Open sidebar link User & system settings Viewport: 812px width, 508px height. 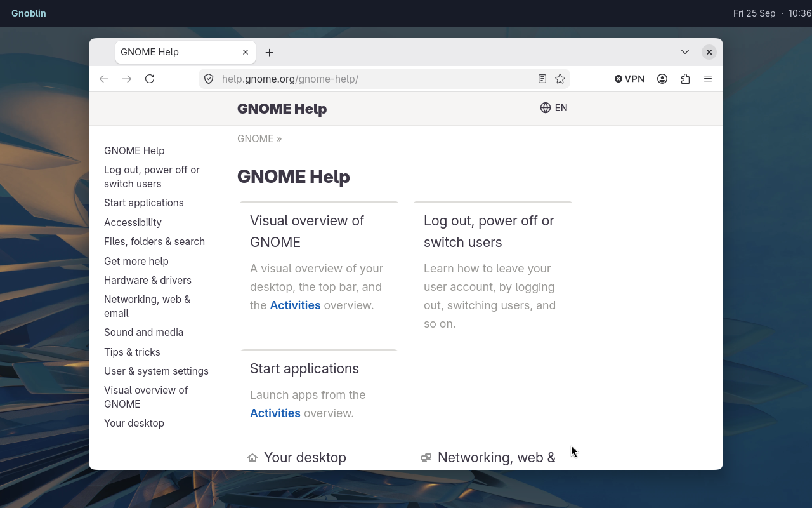156,371
